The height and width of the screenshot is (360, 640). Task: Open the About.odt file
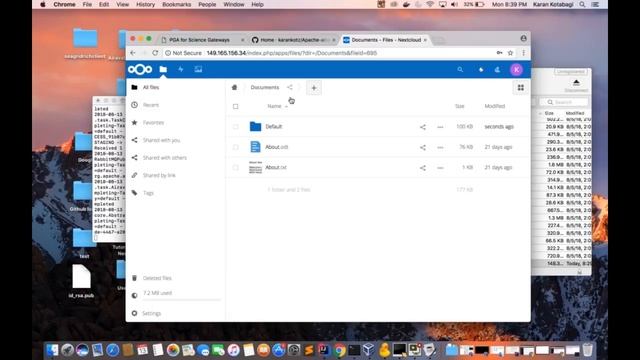277,147
